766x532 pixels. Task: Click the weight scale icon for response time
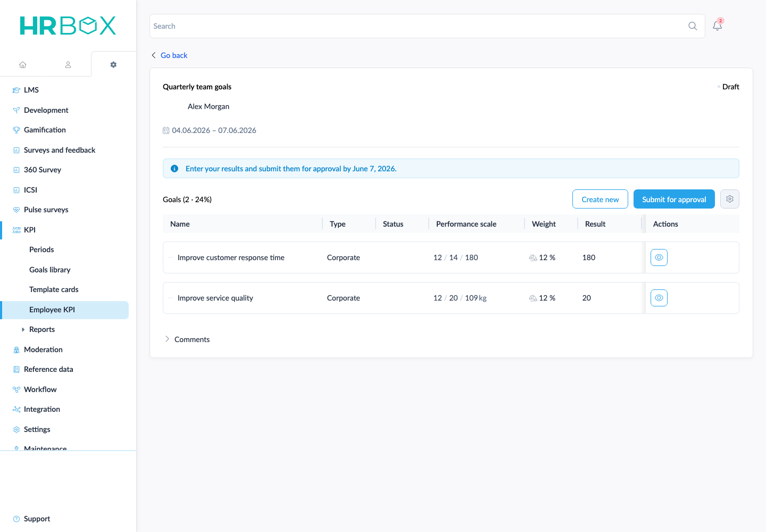533,258
